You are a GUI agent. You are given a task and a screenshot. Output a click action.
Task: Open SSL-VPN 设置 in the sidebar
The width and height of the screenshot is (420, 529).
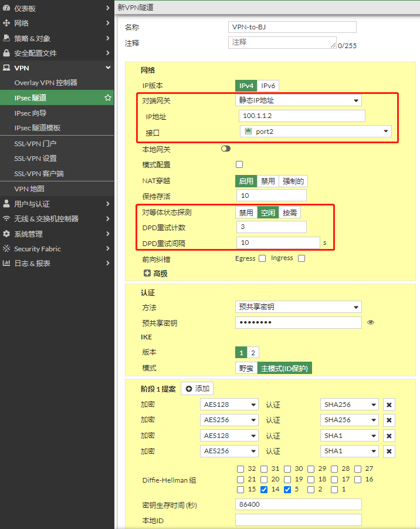click(x=35, y=159)
